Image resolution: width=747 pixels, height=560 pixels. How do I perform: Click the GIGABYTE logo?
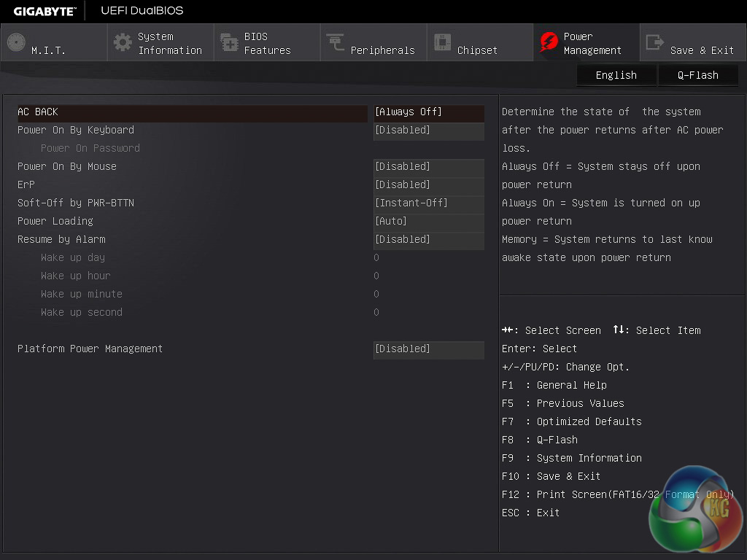[x=44, y=11]
